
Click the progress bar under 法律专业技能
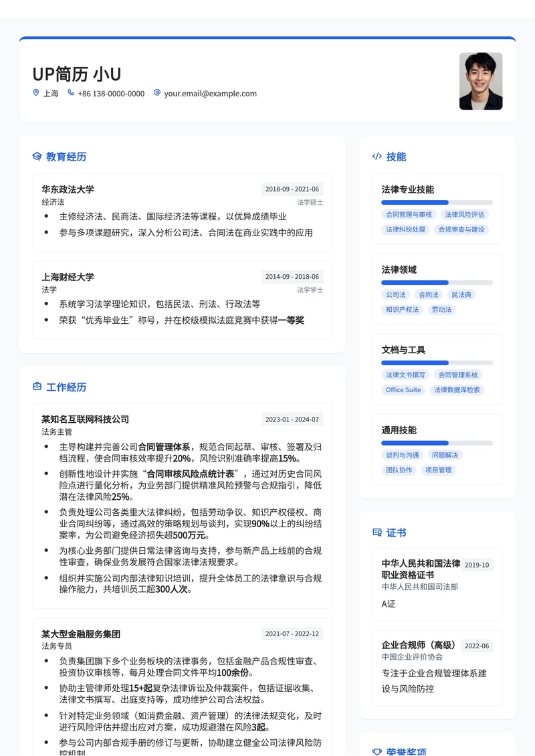pos(436,202)
